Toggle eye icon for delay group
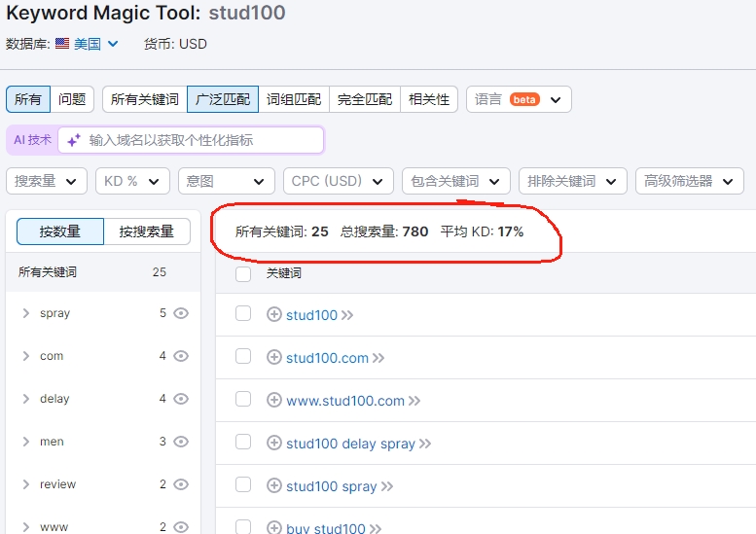This screenshot has height=534, width=756. click(181, 399)
